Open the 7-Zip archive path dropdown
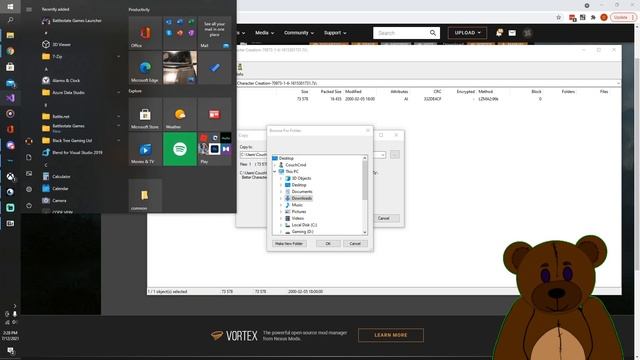The height and width of the screenshot is (360, 640). [618, 83]
